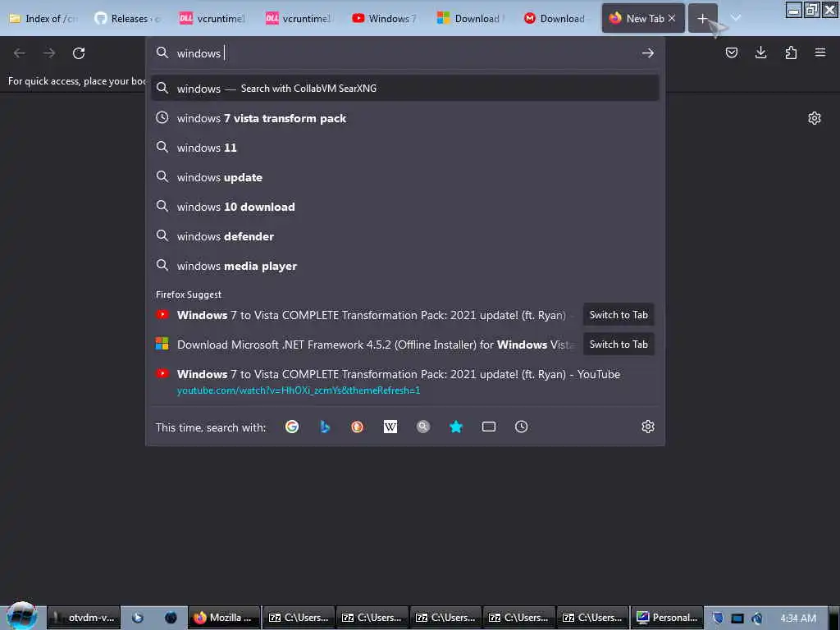
Task: Click Switch to Tab for .NET Framework
Action: coord(619,345)
